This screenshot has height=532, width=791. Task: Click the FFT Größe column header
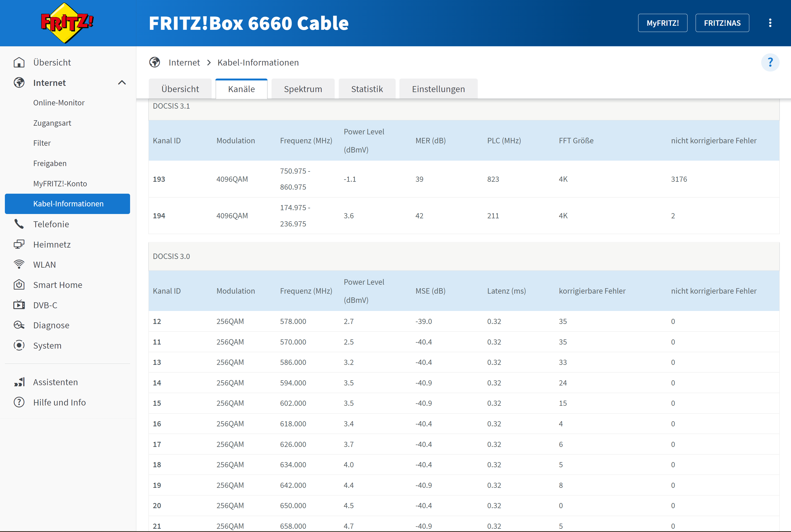[576, 141]
